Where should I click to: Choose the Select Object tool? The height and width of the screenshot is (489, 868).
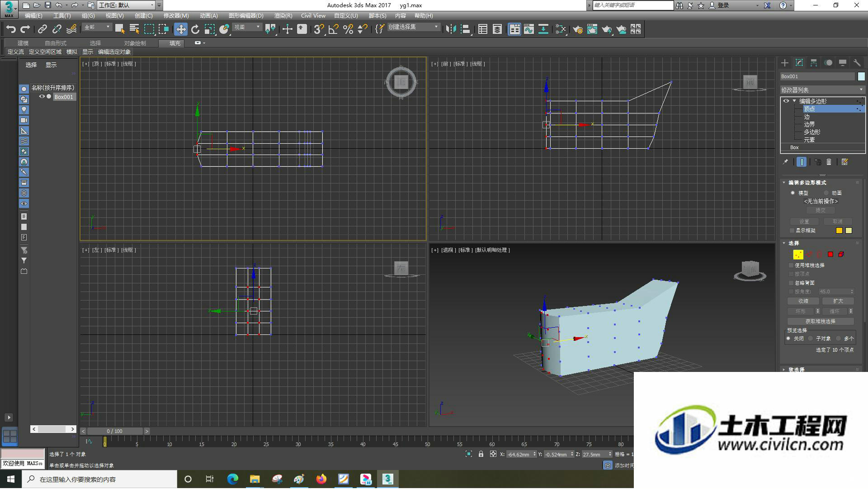point(120,29)
